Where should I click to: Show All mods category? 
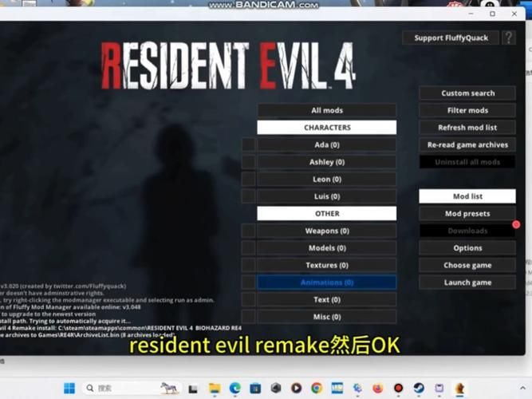pos(327,110)
